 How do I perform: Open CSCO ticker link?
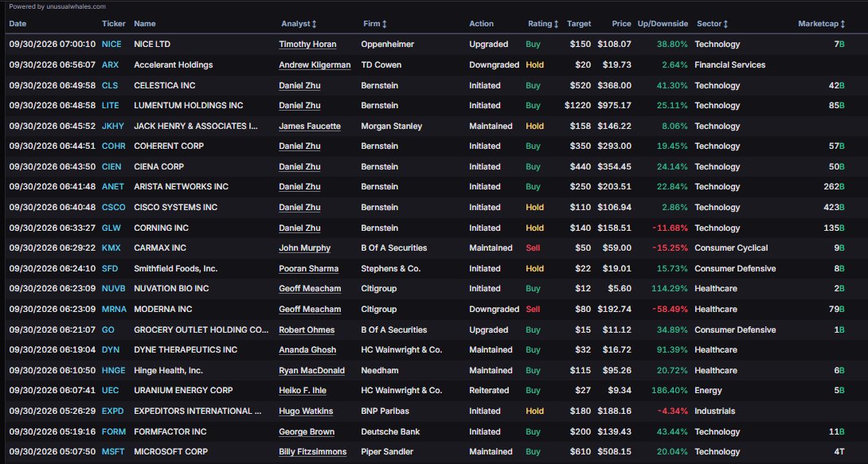[x=114, y=208]
